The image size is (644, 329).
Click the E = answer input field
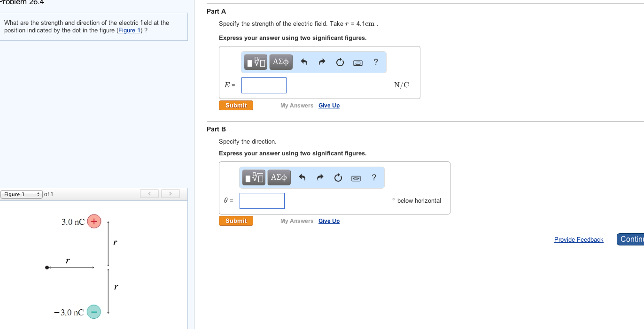pyautogui.click(x=264, y=85)
